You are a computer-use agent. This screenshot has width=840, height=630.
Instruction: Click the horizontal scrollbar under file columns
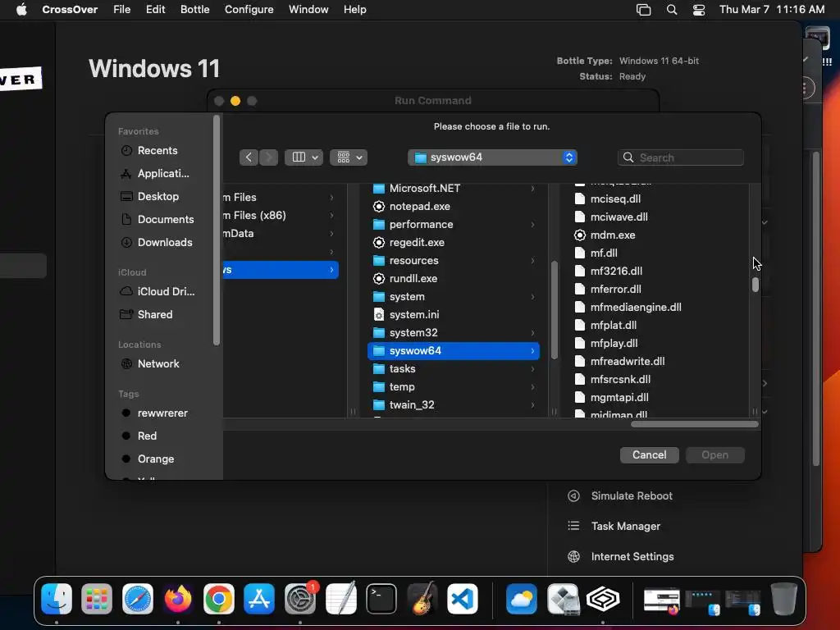(x=694, y=424)
